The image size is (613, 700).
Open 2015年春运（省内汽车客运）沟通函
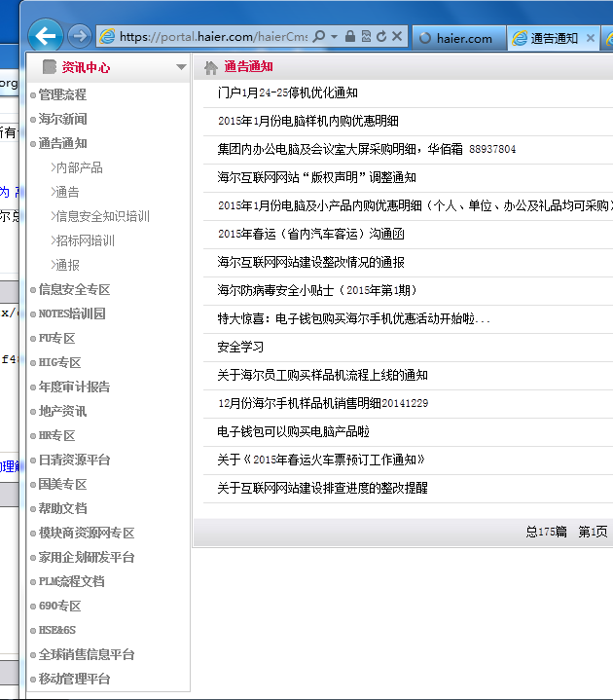click(x=311, y=234)
